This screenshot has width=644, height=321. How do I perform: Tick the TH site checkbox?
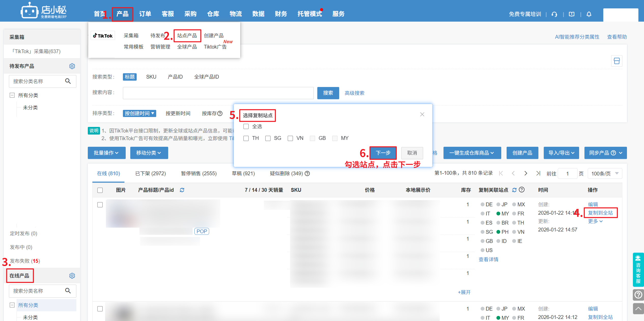pyautogui.click(x=246, y=138)
